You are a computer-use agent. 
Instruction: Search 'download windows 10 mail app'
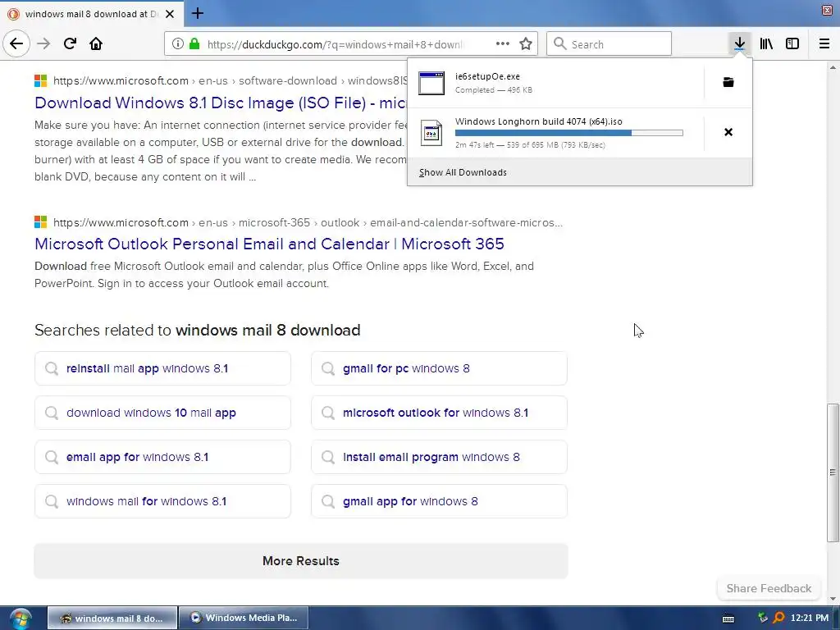(162, 413)
